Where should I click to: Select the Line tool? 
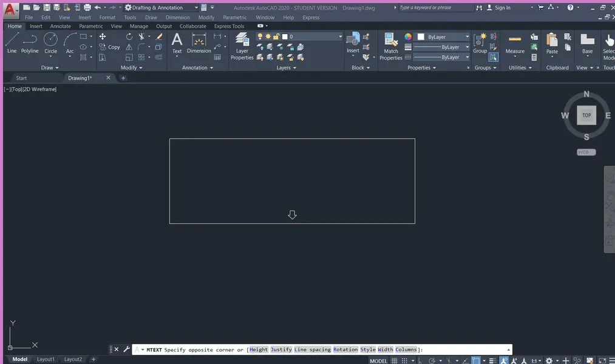click(x=11, y=42)
